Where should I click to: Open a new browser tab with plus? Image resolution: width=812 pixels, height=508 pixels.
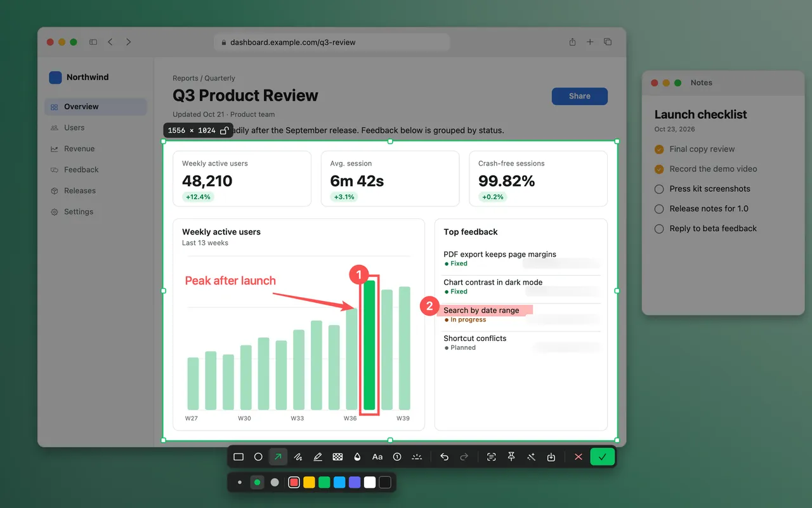(590, 42)
